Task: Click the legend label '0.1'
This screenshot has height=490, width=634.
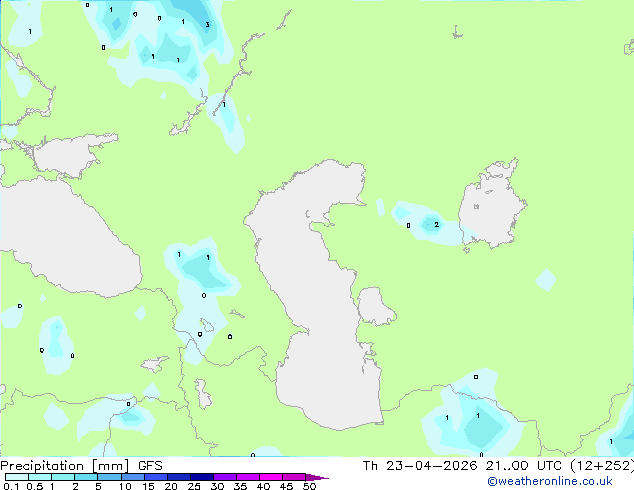Action: pos(11,486)
